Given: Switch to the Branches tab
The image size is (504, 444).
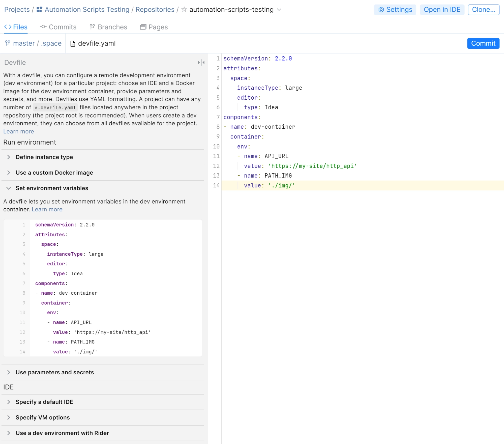Looking at the screenshot, I should point(108,27).
